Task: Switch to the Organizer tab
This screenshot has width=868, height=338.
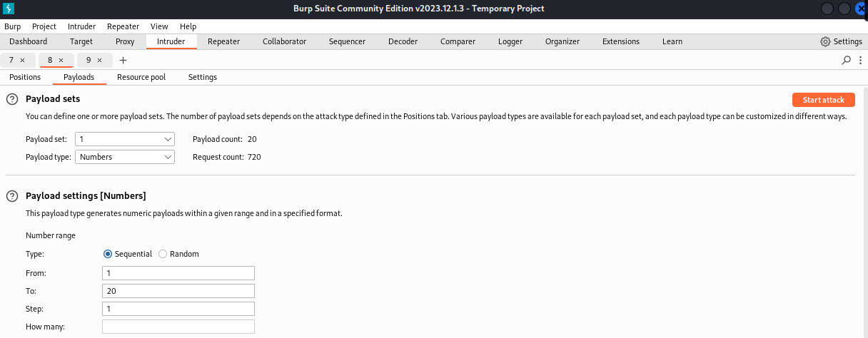Action: tap(562, 41)
